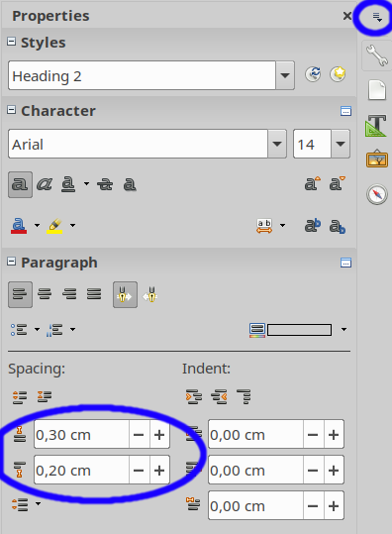
Task: Open the Arial font name dropdown
Action: (x=277, y=144)
